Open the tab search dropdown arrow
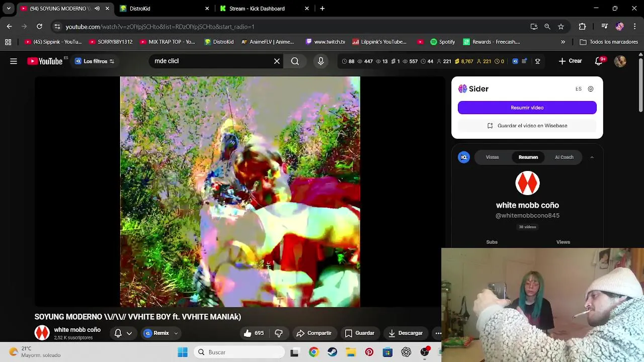 click(x=8, y=9)
